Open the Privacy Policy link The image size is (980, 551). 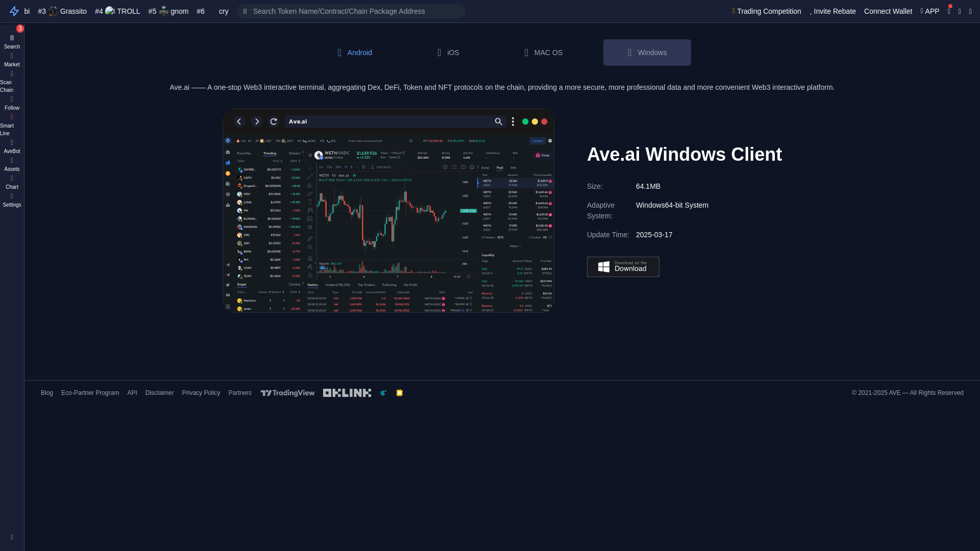201,393
